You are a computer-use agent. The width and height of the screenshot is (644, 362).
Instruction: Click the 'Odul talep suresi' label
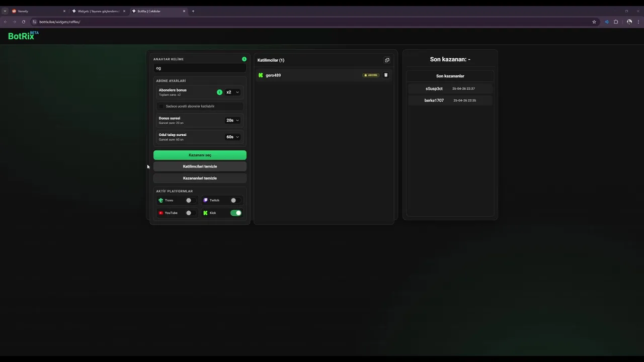pyautogui.click(x=173, y=135)
